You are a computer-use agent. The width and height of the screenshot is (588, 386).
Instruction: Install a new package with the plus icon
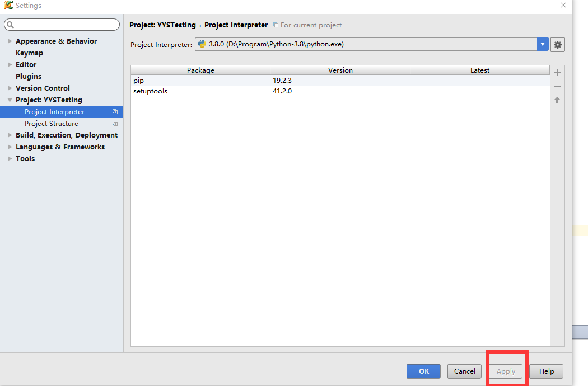pyautogui.click(x=557, y=72)
